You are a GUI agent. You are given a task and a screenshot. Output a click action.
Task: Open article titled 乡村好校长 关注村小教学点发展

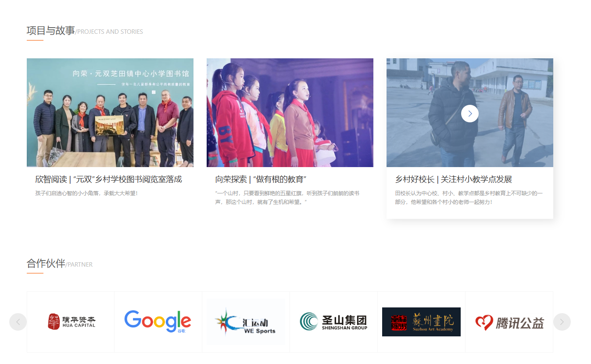click(454, 179)
